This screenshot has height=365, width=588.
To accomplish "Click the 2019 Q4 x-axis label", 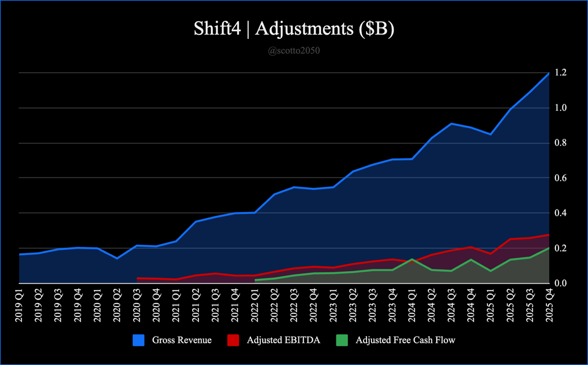I will (x=78, y=305).
